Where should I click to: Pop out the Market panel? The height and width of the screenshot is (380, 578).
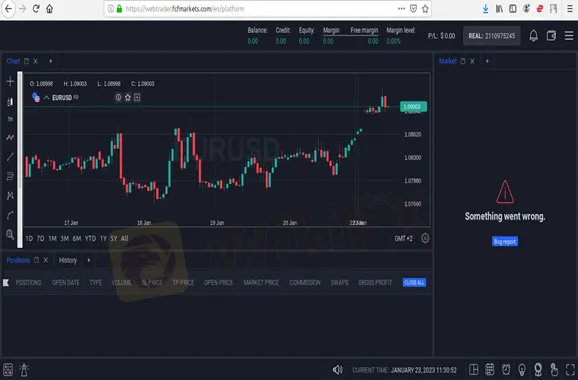point(463,61)
